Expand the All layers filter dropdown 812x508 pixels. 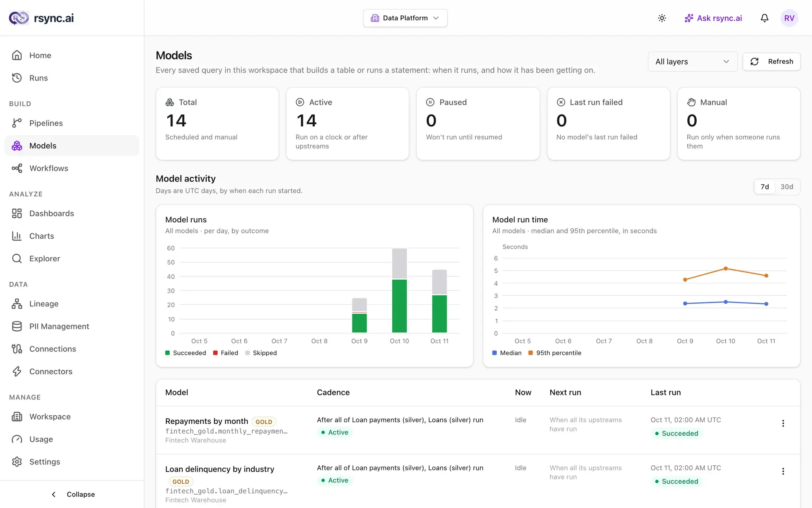693,61
